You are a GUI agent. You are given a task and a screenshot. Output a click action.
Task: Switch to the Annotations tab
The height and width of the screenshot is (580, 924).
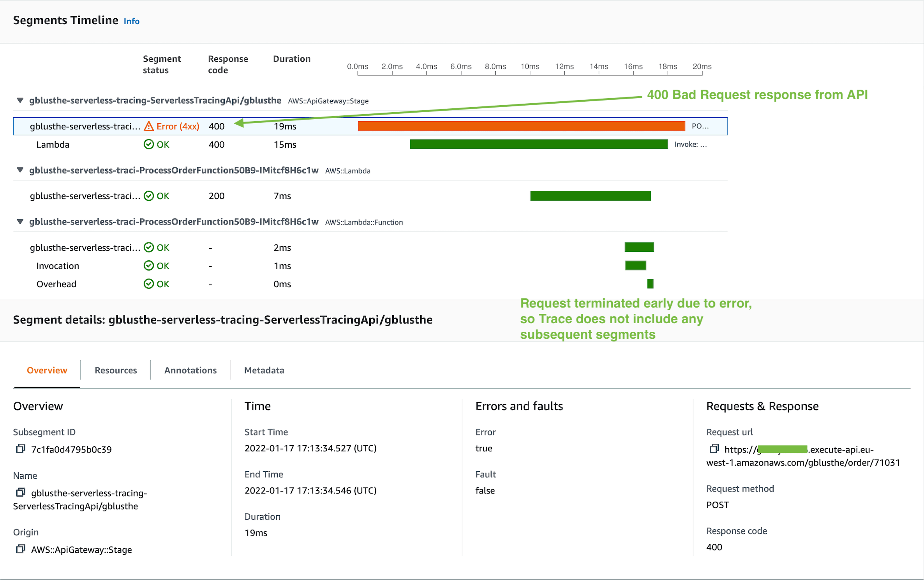click(190, 370)
